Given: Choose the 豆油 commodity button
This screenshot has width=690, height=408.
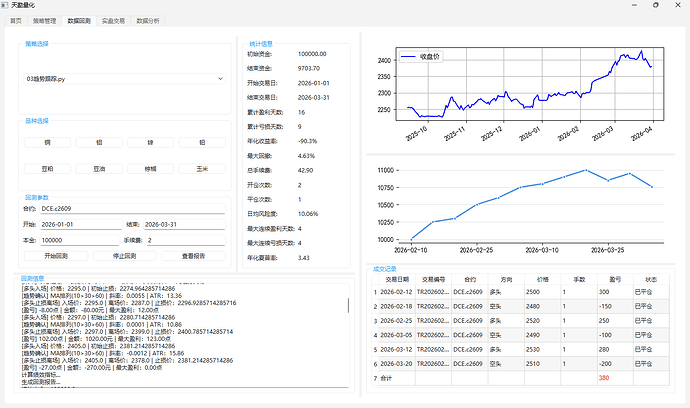Looking at the screenshot, I should (x=99, y=169).
